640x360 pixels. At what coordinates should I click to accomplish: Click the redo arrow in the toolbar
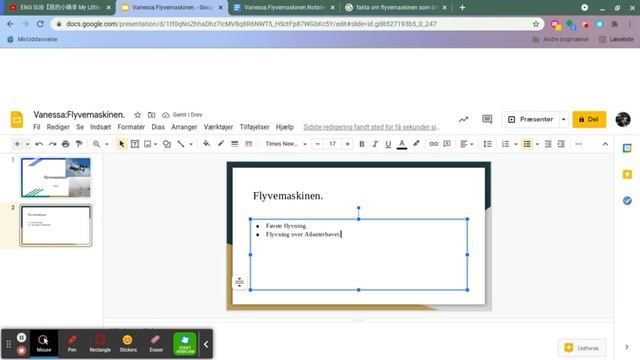pos(52,144)
